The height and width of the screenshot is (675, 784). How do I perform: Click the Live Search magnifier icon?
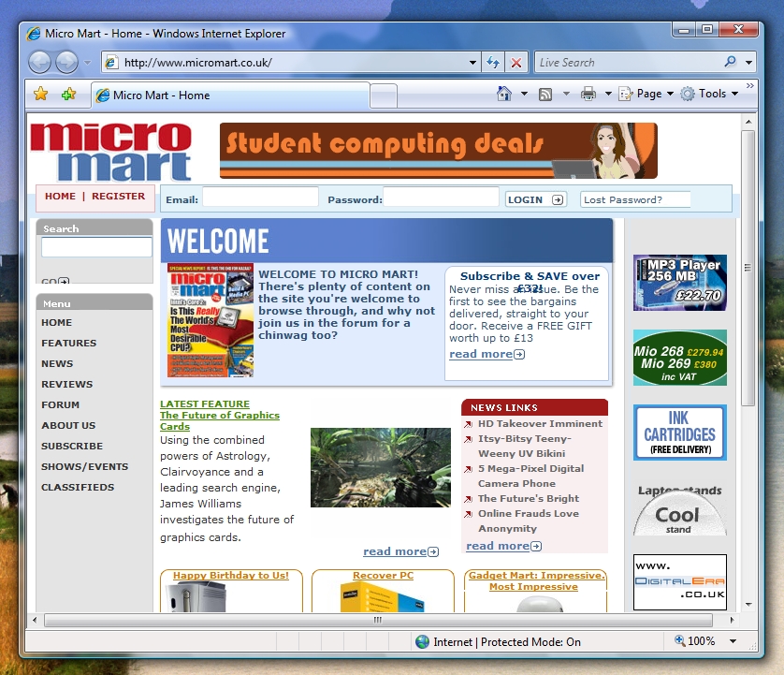pyautogui.click(x=731, y=63)
